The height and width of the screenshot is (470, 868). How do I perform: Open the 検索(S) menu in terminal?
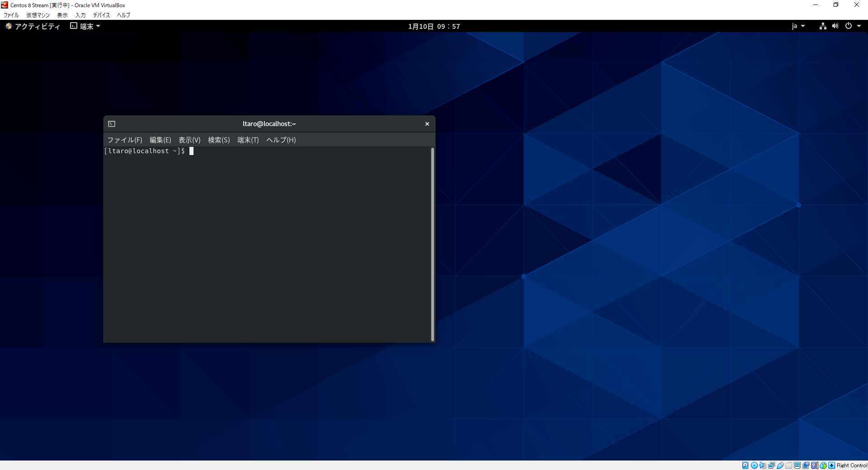coord(219,140)
